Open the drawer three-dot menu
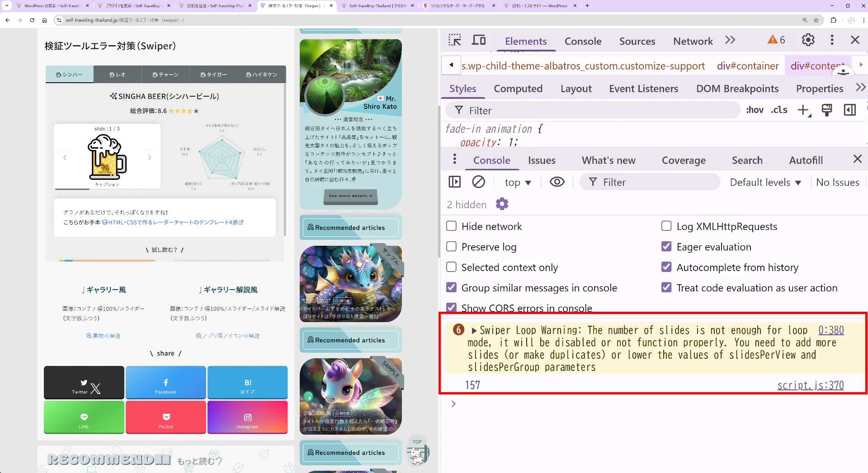The image size is (868, 473). (455, 159)
